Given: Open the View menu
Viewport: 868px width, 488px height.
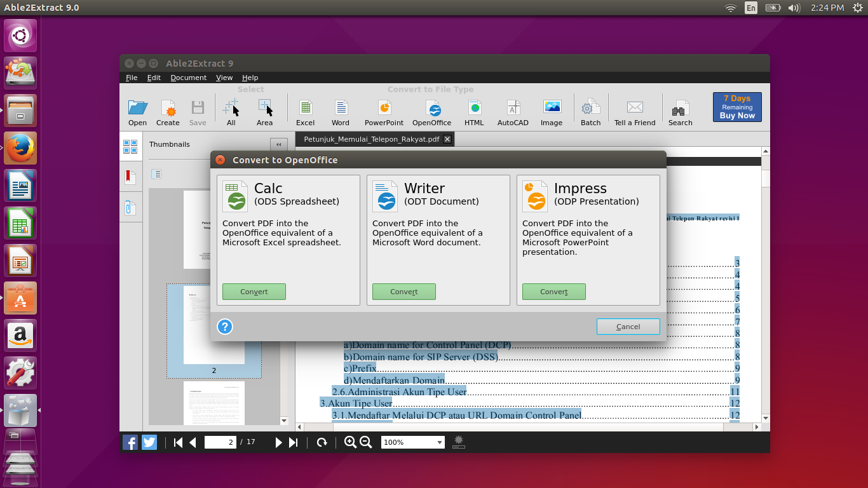Looking at the screenshot, I should [x=224, y=78].
